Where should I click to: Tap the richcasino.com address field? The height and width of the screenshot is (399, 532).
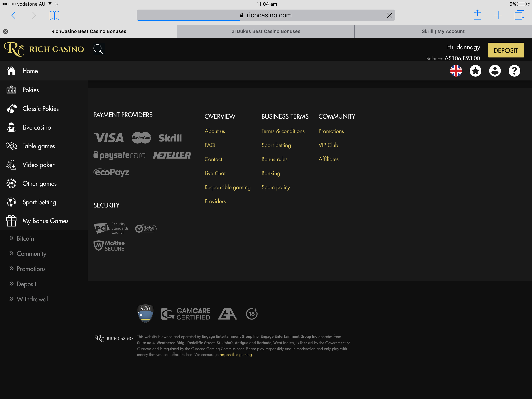tap(266, 15)
